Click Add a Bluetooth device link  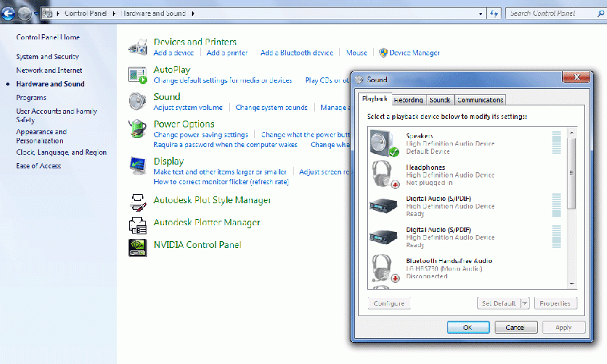pyautogui.click(x=297, y=52)
